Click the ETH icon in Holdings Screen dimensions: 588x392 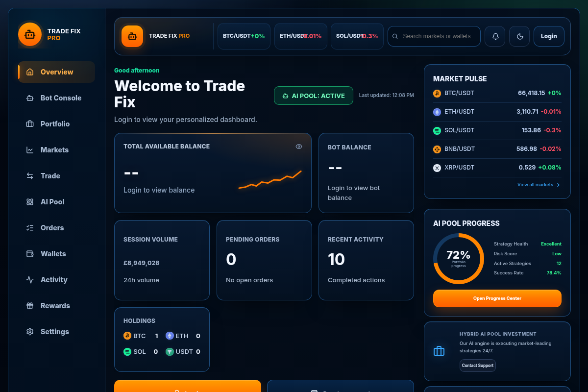click(x=170, y=336)
